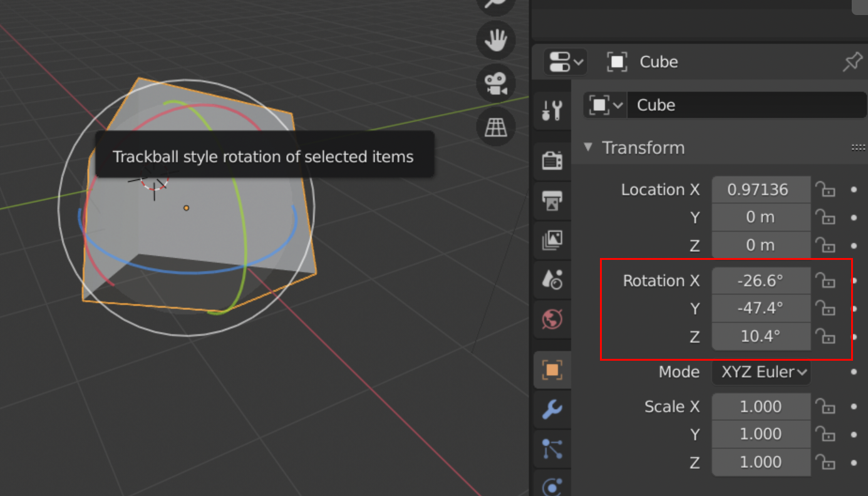Toggle pin for Cube properties context
Image resolution: width=868 pixels, height=496 pixels.
tap(852, 62)
